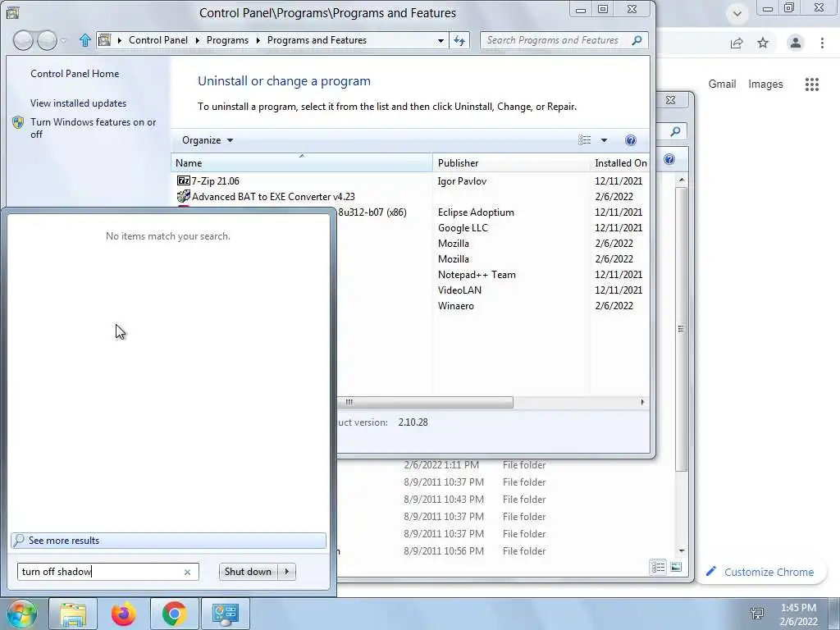Click the shield icon beside Windows features
The width and height of the screenshot is (840, 630).
(x=18, y=123)
